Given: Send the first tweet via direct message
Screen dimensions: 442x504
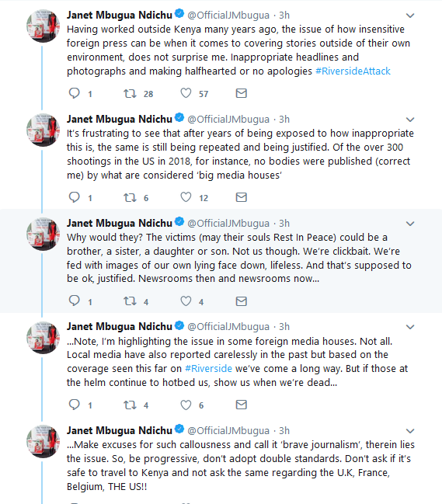Looking at the screenshot, I should point(241,93).
